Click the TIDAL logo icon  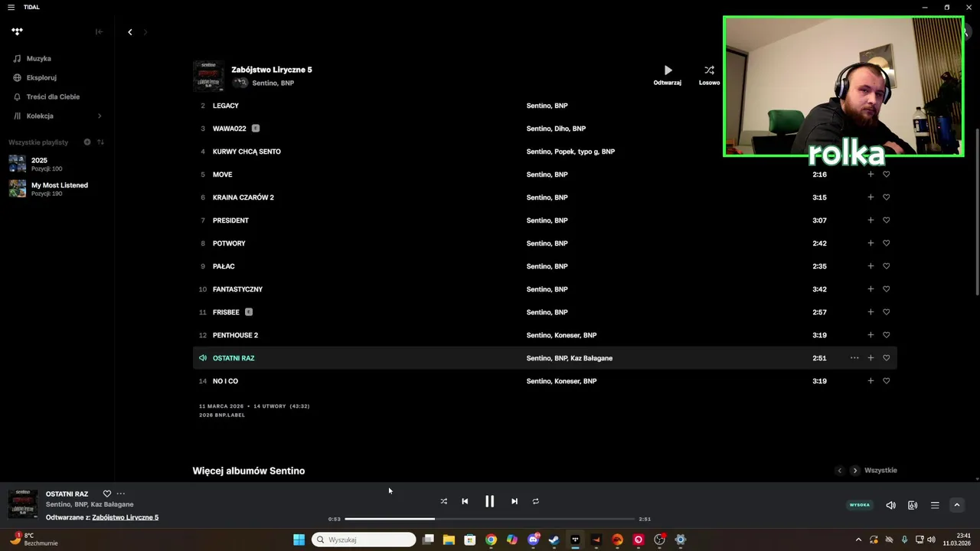click(18, 31)
